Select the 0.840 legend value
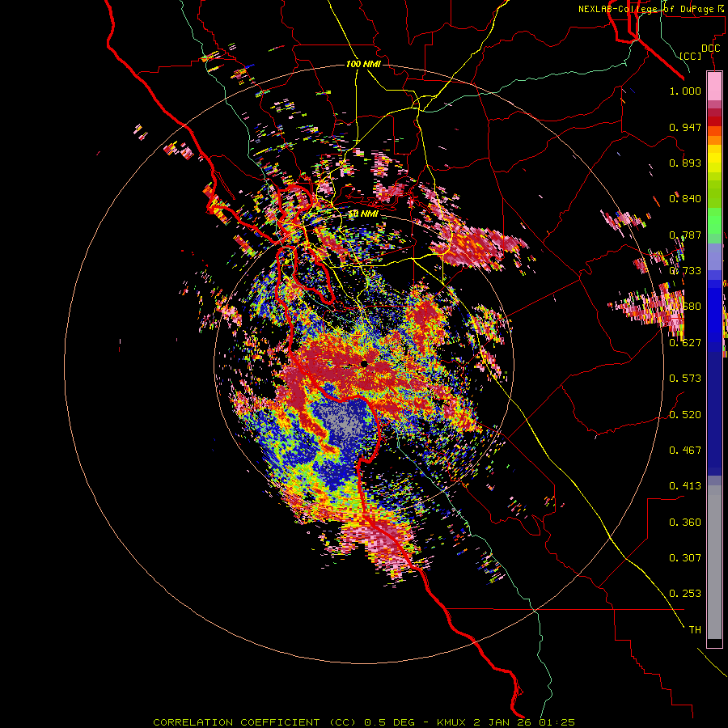728x728 pixels. (685, 199)
